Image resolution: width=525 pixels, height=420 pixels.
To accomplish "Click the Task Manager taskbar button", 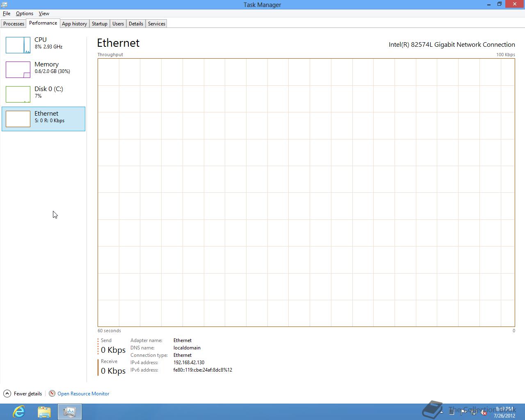I will pos(70,412).
